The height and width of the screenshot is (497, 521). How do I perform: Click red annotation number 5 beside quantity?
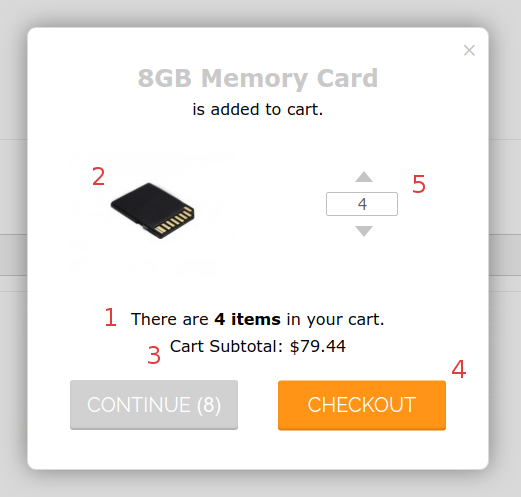click(x=419, y=184)
